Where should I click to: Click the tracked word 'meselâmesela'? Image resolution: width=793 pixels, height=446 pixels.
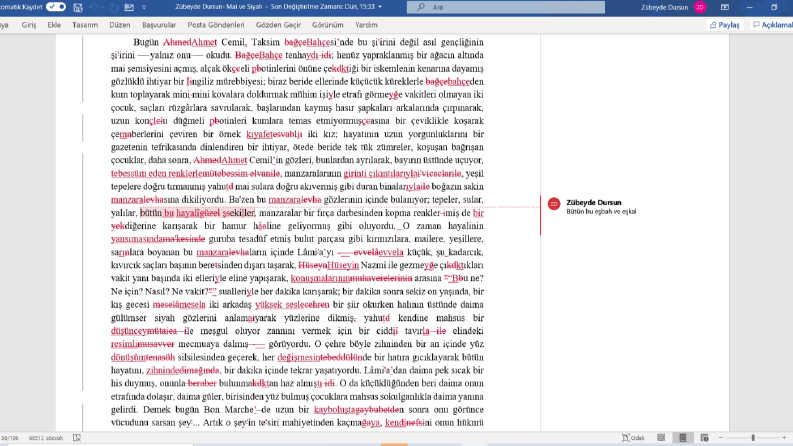(x=179, y=304)
